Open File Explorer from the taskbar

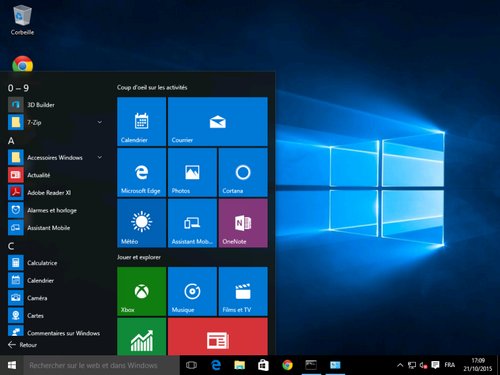[240, 365]
